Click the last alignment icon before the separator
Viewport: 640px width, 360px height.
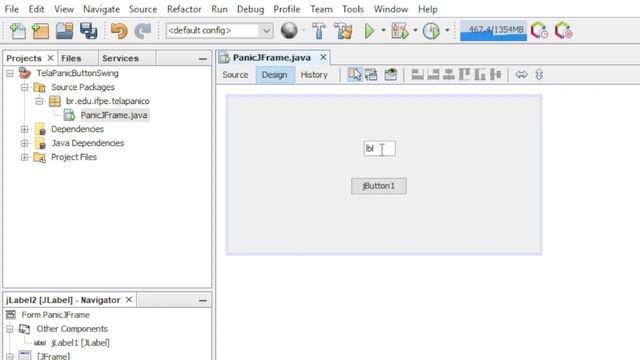pos(496,75)
